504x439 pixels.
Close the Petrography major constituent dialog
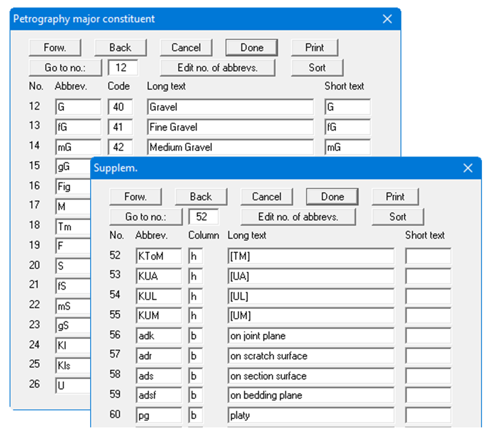387,19
